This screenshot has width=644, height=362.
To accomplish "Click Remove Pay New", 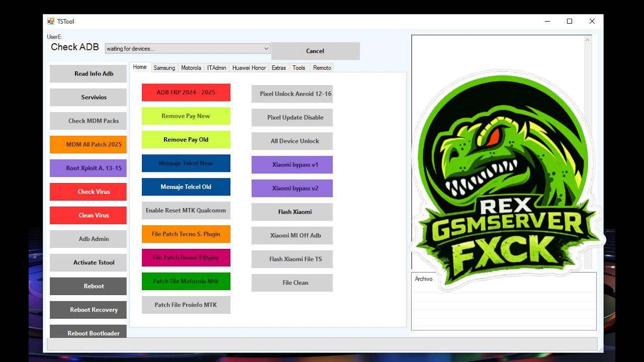I will [x=186, y=116].
